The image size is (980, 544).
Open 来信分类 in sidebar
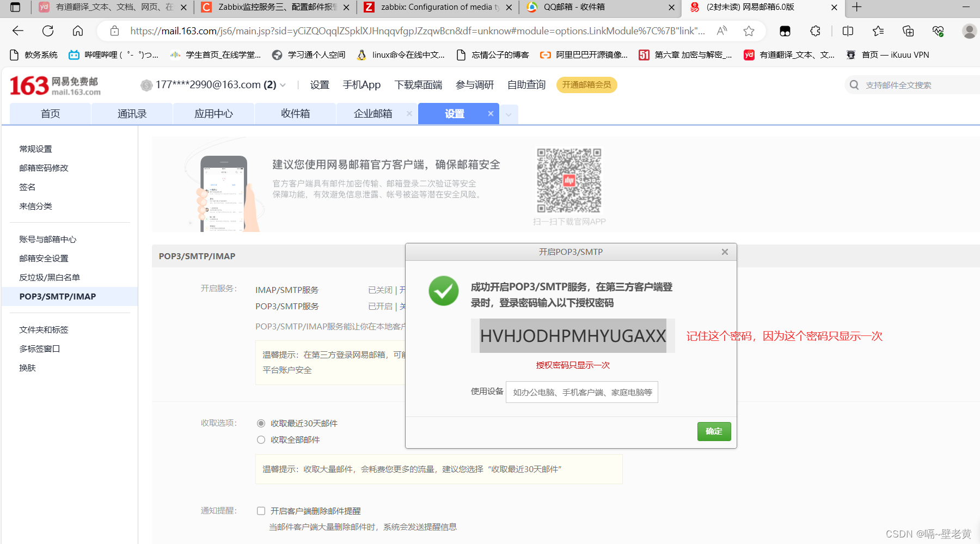coord(36,206)
